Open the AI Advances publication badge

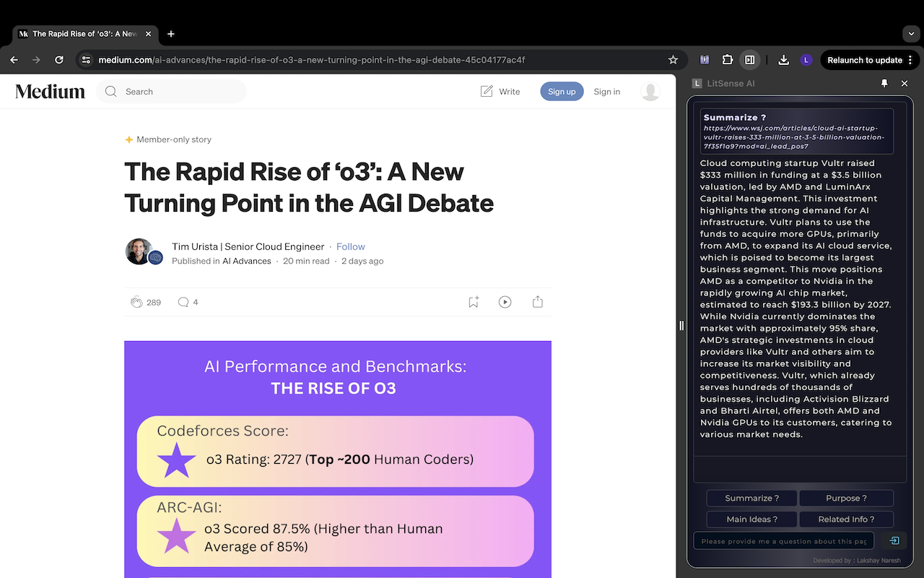coord(155,258)
